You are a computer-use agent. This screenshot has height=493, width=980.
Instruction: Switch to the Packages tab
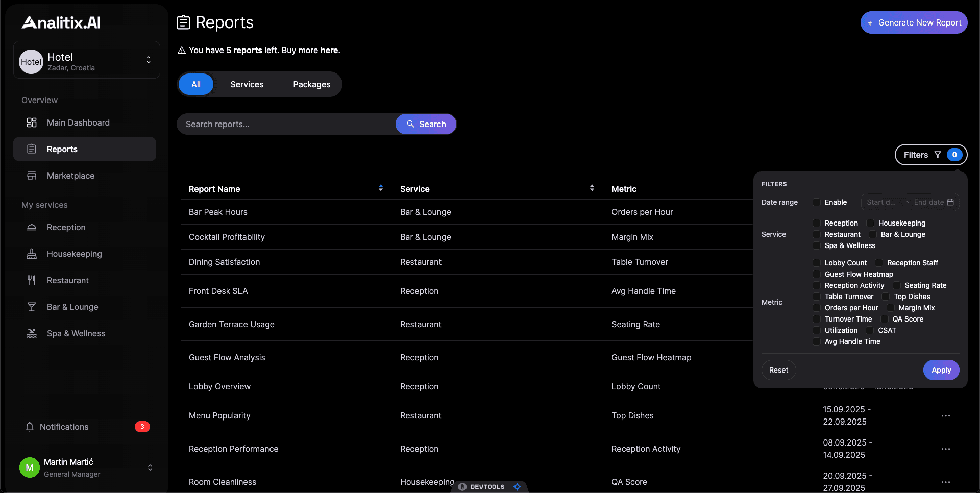point(311,84)
